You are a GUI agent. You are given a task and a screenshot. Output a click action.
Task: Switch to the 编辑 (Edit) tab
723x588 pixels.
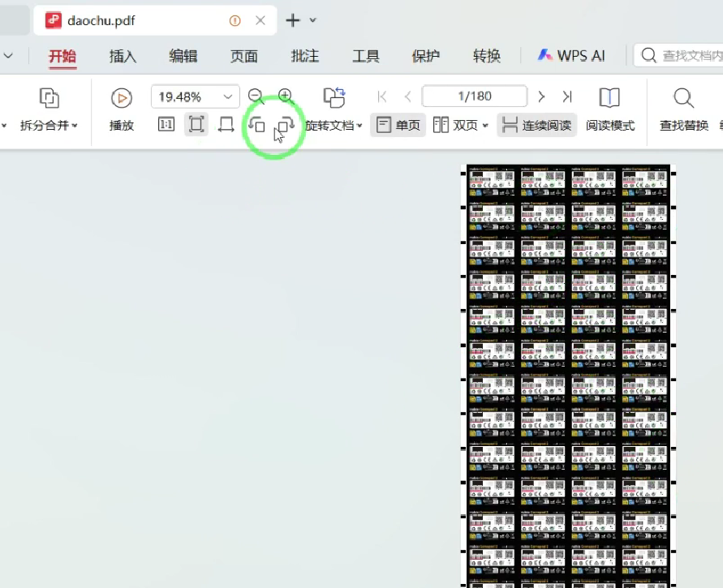point(183,56)
